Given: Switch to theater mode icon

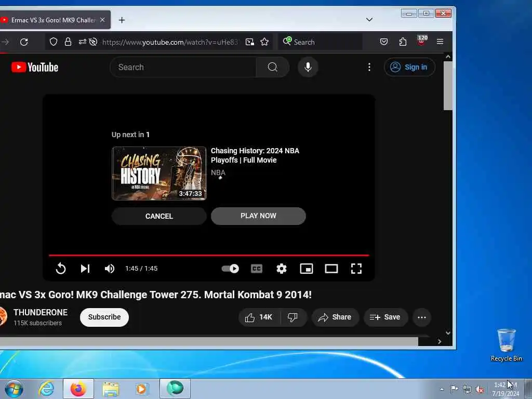Looking at the screenshot, I should 331,269.
